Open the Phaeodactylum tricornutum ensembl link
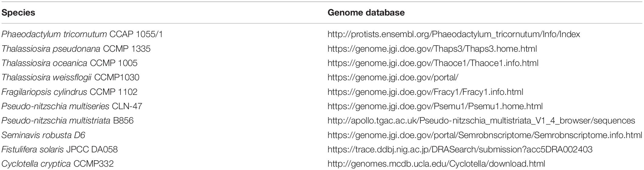644x170 pixels. (454, 34)
